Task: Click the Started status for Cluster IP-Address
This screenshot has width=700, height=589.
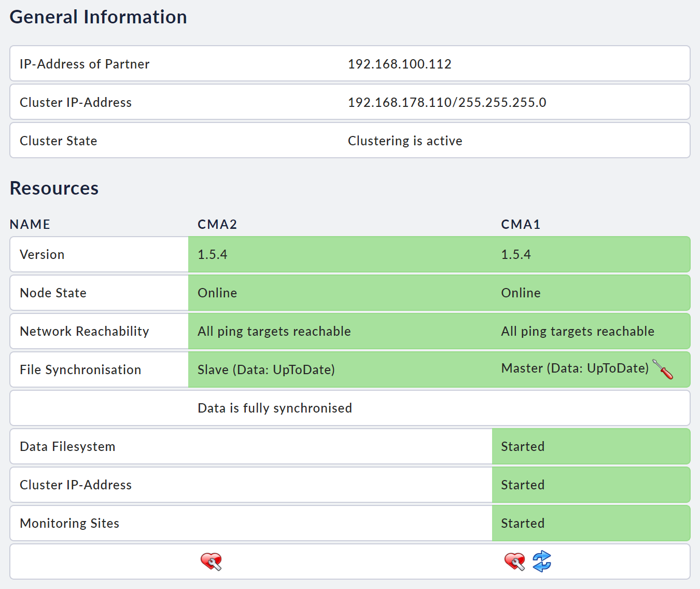Action: click(x=523, y=485)
